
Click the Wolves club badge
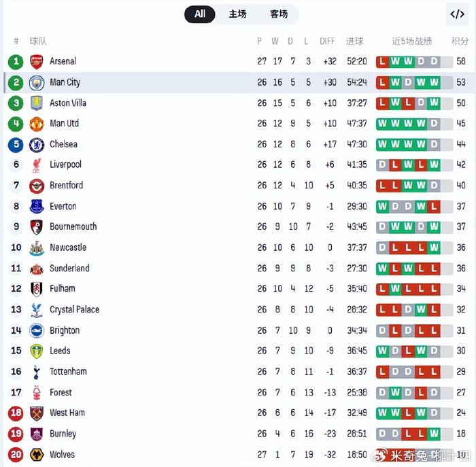click(37, 455)
